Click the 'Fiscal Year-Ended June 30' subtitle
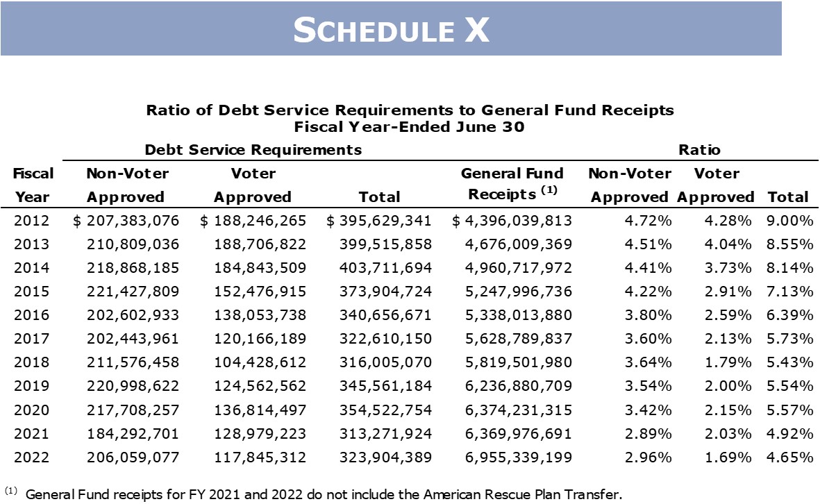The height and width of the screenshot is (504, 820). click(x=410, y=127)
